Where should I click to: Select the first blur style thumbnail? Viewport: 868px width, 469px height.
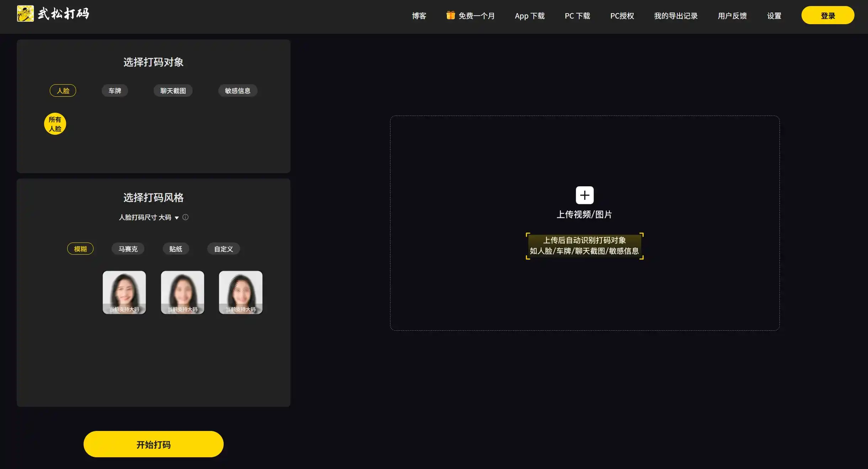[124, 292]
